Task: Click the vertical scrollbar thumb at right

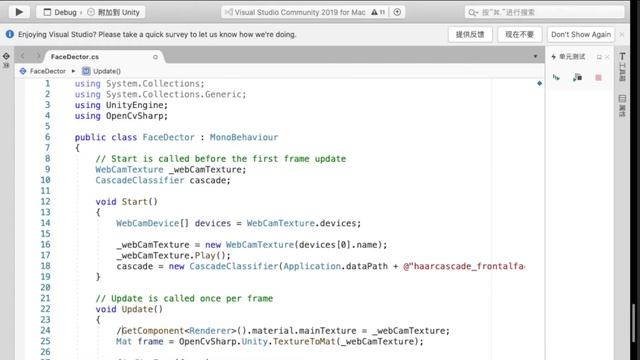Action: click(633, 324)
